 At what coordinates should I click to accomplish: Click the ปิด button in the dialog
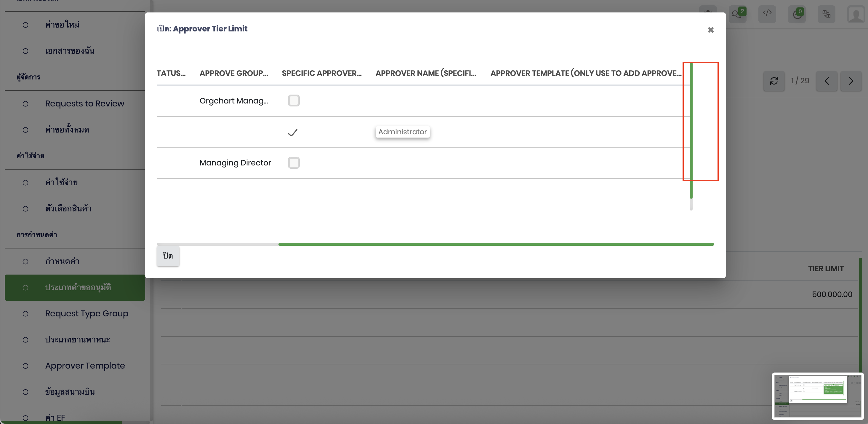168,256
